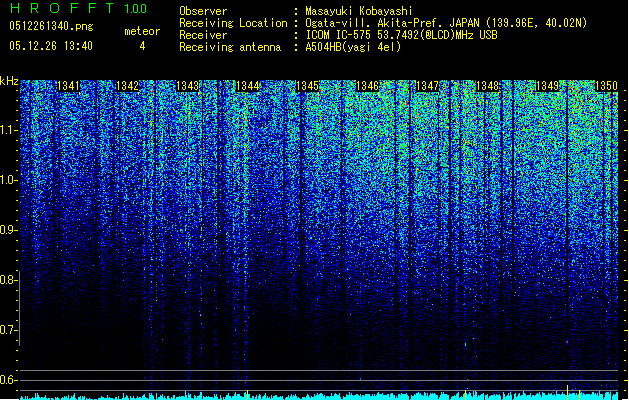The image size is (629, 400).
Task: Click the kHz axis unit label
Action: pos(9,81)
